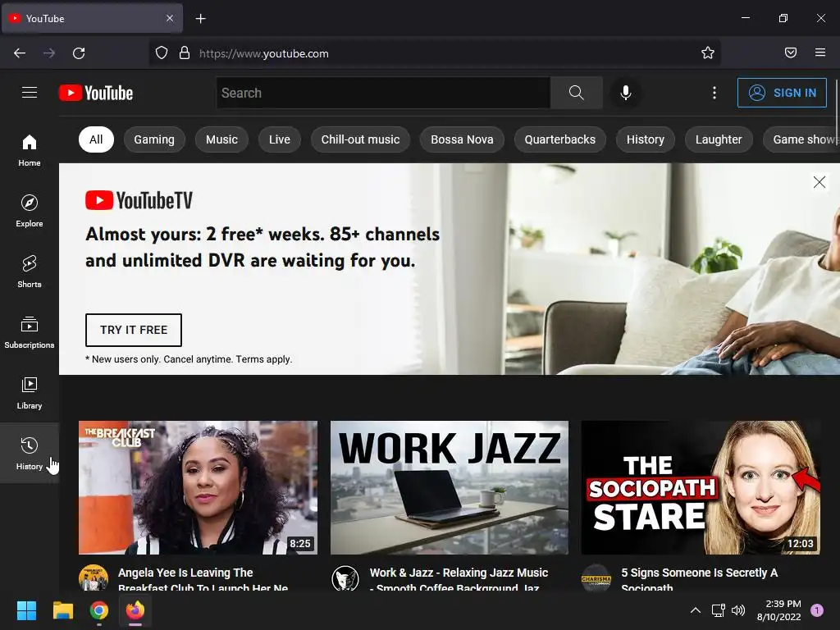Select the Gaming filter chip
Image resolution: width=840 pixels, height=630 pixels.
coord(154,139)
